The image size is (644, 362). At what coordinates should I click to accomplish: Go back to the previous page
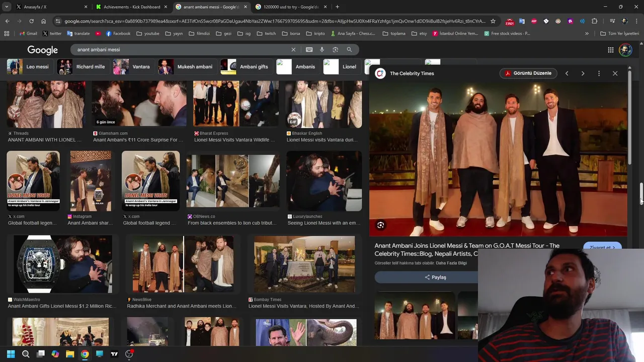pos(7,21)
